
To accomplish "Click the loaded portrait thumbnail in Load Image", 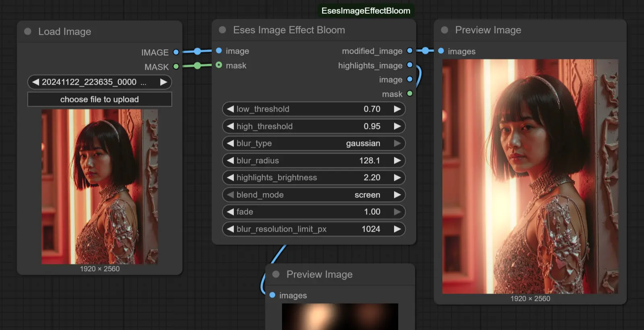I will (x=99, y=187).
